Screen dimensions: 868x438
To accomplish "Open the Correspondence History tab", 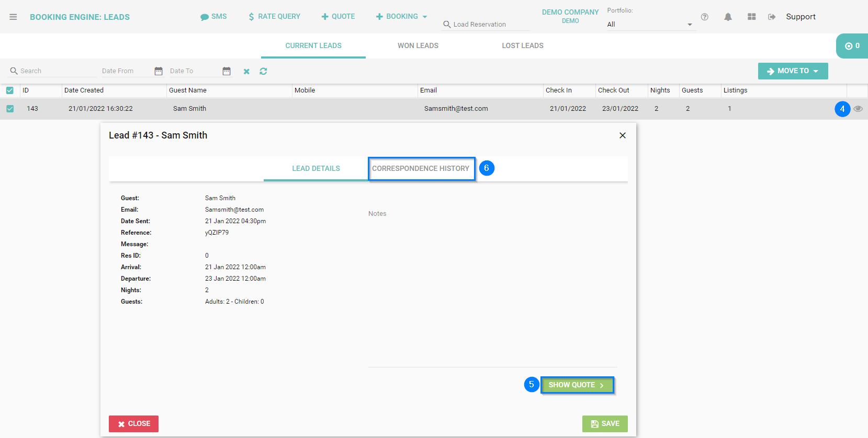I will 421,168.
